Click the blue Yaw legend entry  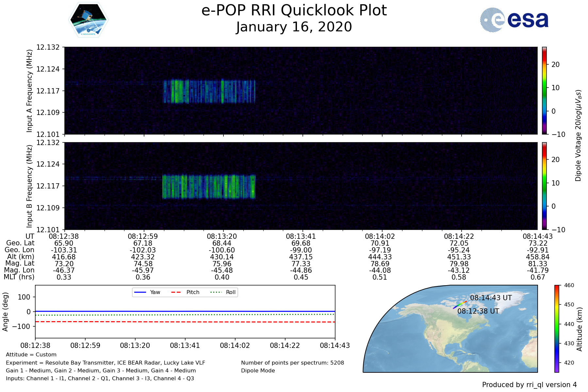point(147,292)
